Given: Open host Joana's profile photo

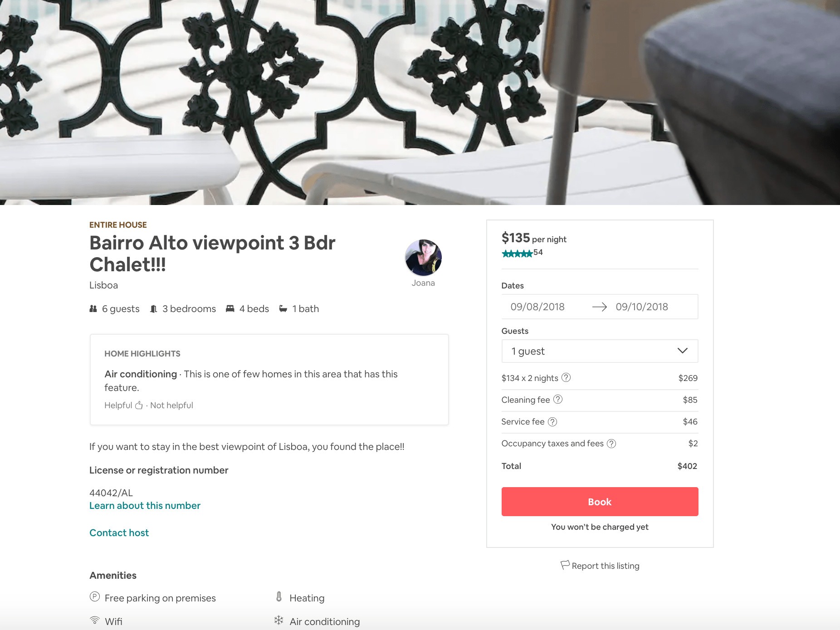Looking at the screenshot, I should [423, 258].
